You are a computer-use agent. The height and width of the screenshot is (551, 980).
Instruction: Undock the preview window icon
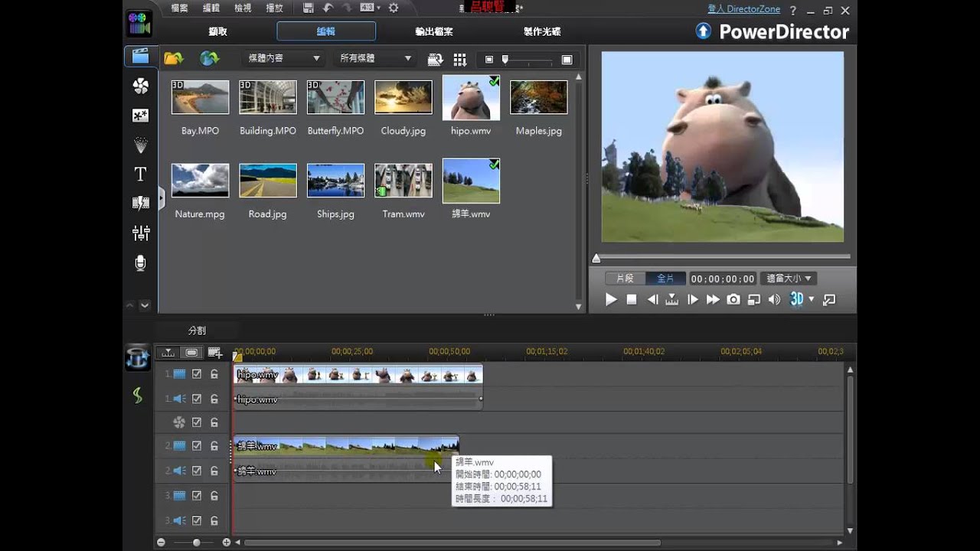click(829, 299)
